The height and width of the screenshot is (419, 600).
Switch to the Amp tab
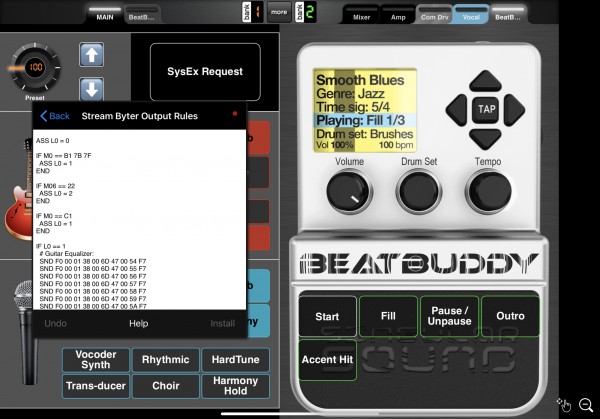coord(398,15)
